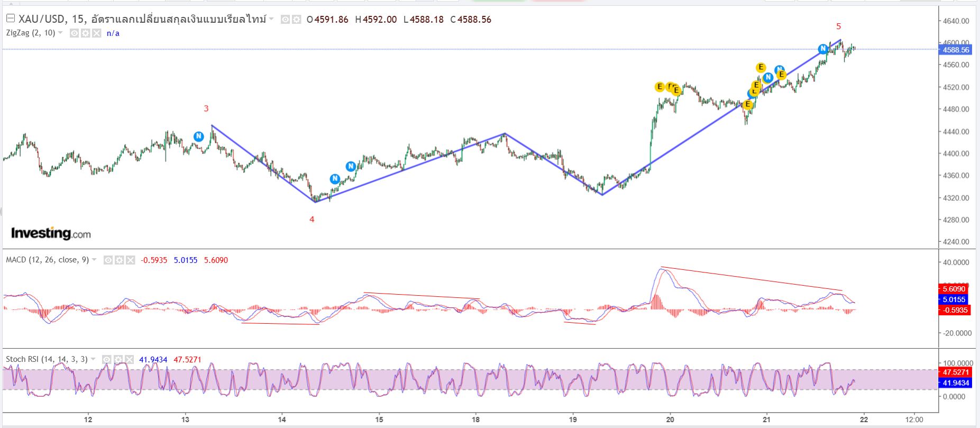Click the 40.0000 MACD scale label
The image size is (980, 428).
click(x=956, y=262)
